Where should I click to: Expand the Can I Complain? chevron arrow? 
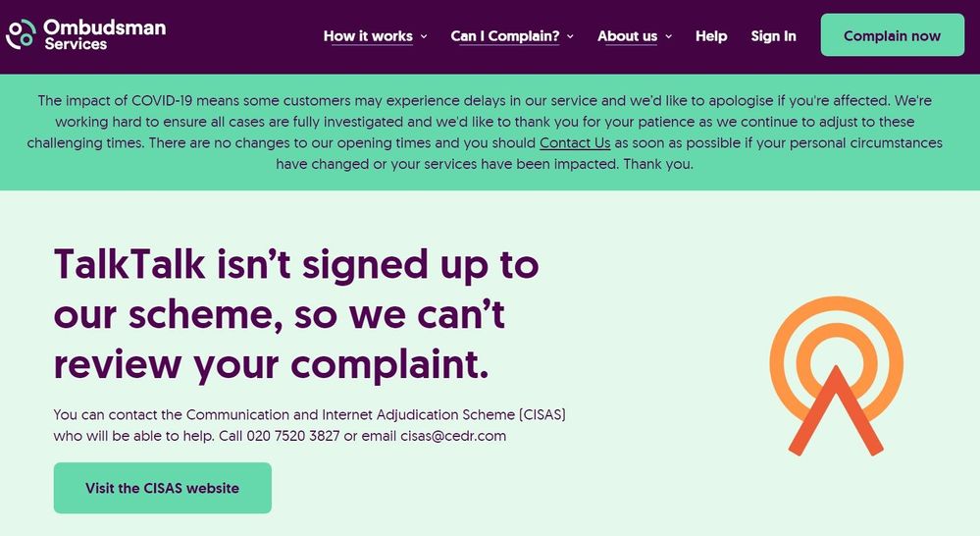point(571,36)
